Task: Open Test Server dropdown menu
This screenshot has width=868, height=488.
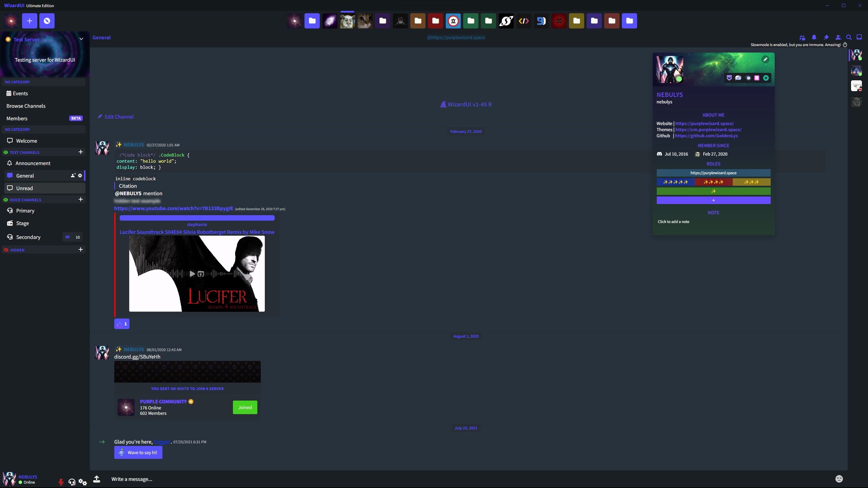Action: click(81, 39)
